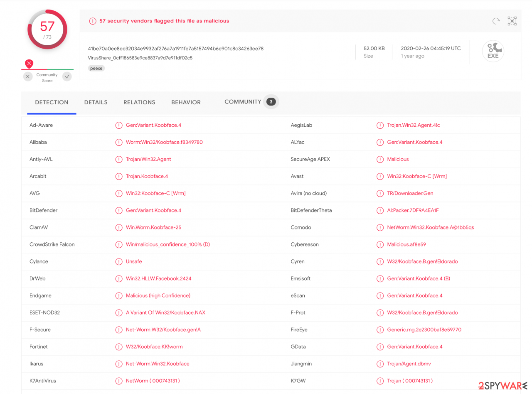Click the alert icon in Cylance row
Image resolution: width=532 pixels, height=394 pixels.
(119, 261)
